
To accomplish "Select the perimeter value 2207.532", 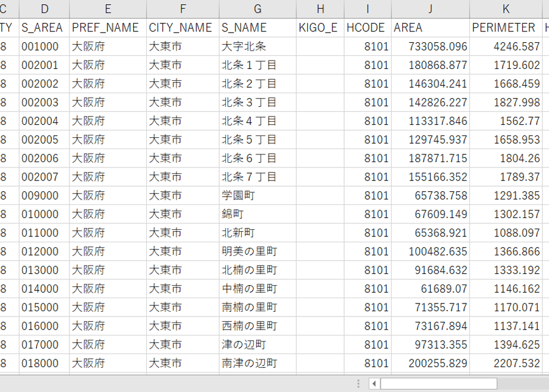I will [506, 363].
